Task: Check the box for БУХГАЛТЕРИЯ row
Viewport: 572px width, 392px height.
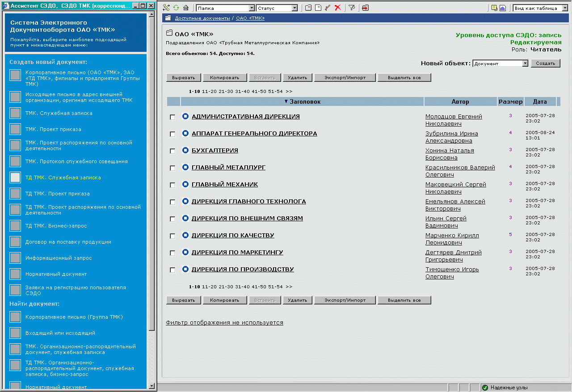Action: (172, 151)
